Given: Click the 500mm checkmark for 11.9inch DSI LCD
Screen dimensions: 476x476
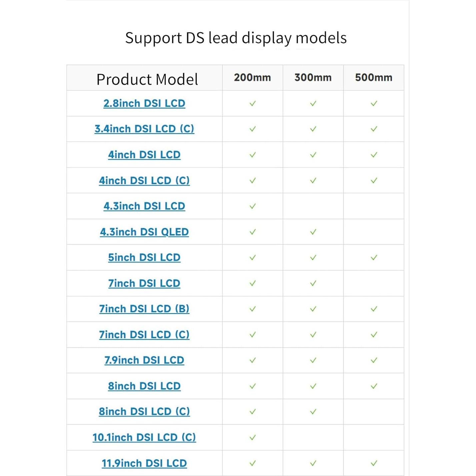Looking at the screenshot, I should coord(374,463).
